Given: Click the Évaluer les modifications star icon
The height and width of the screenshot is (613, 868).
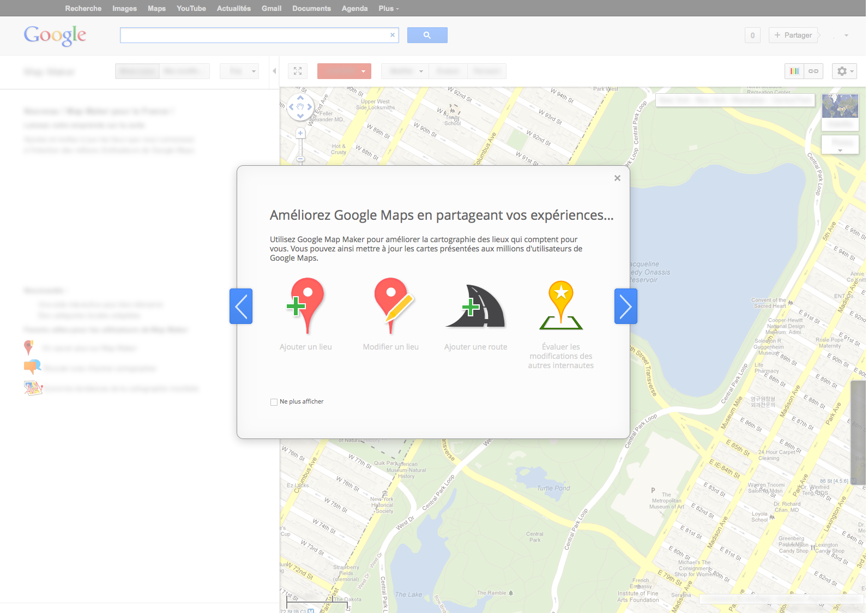Looking at the screenshot, I should pos(561,305).
